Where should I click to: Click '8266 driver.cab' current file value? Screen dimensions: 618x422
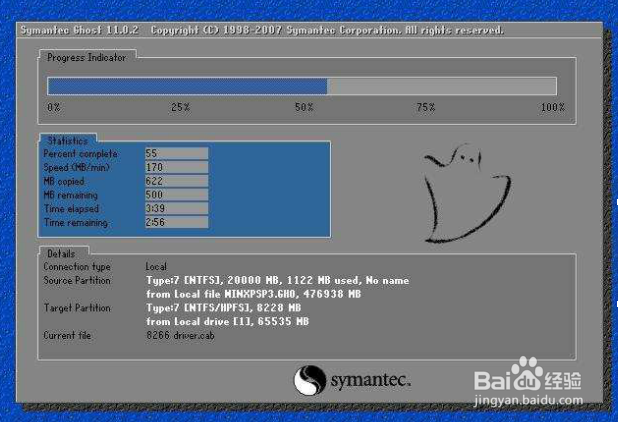coord(180,335)
